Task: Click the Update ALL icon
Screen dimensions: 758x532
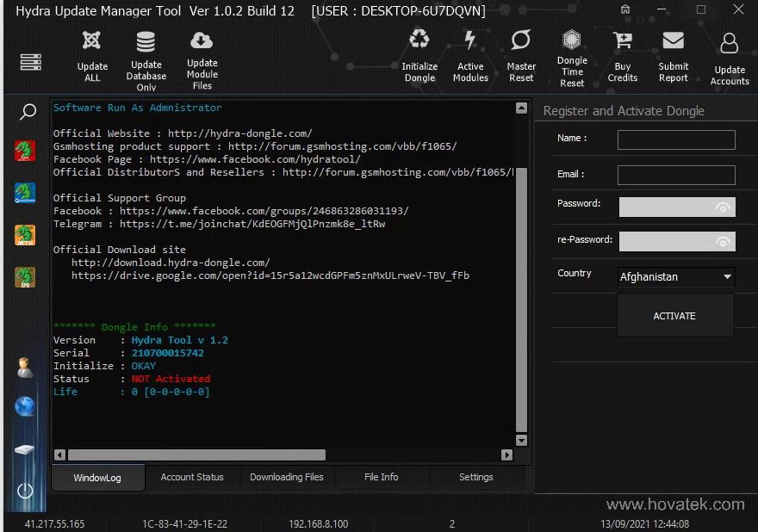Action: (92, 40)
